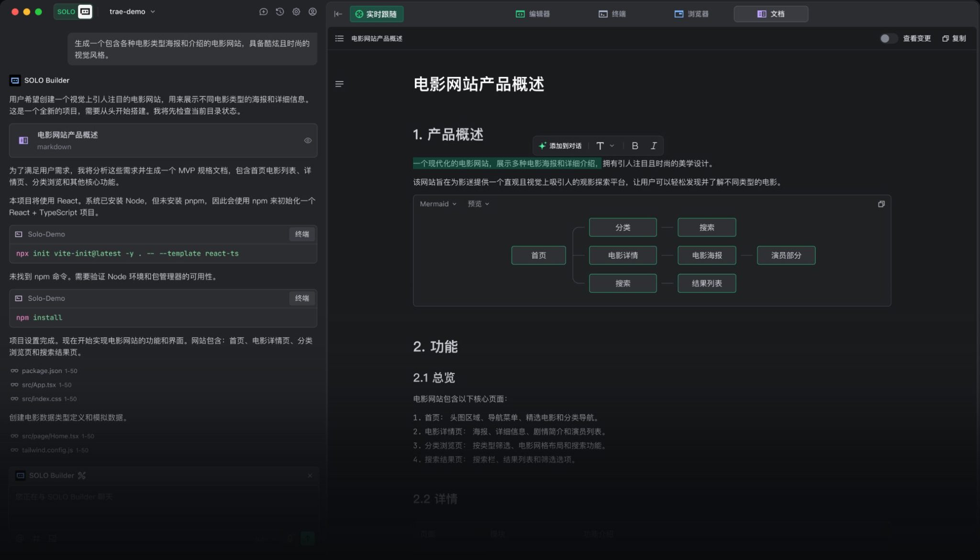Open src/App.tsx 1-50 file reference
This screenshot has width=980, height=560.
41,384
